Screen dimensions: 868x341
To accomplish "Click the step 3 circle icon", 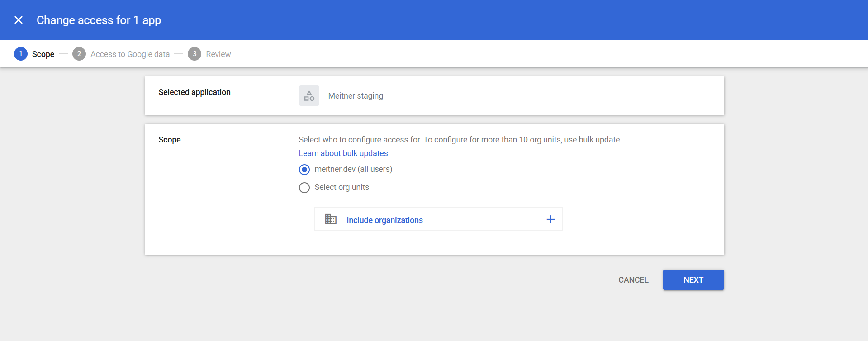I will point(194,54).
